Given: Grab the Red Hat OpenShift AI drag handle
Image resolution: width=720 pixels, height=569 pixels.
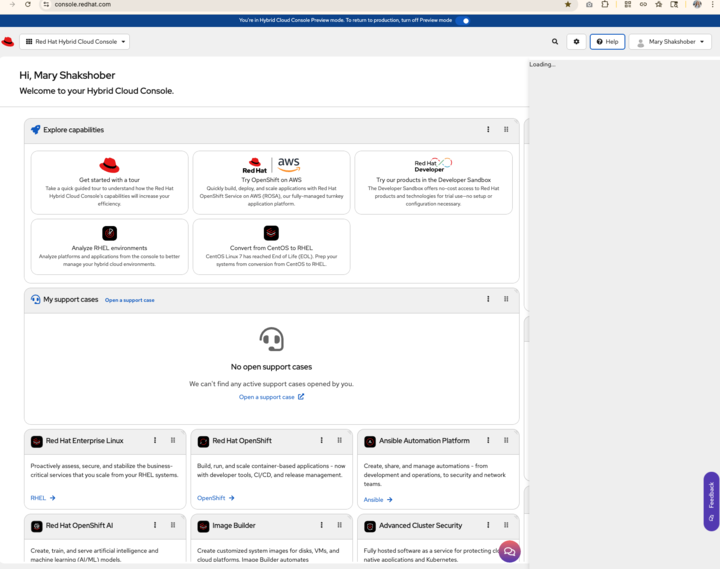Looking at the screenshot, I should pos(173,525).
